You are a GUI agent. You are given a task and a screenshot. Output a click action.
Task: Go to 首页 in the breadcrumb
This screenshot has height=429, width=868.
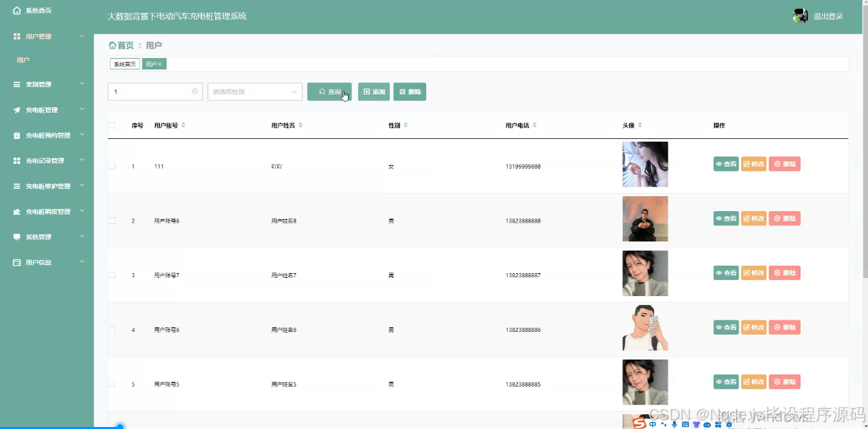click(121, 45)
